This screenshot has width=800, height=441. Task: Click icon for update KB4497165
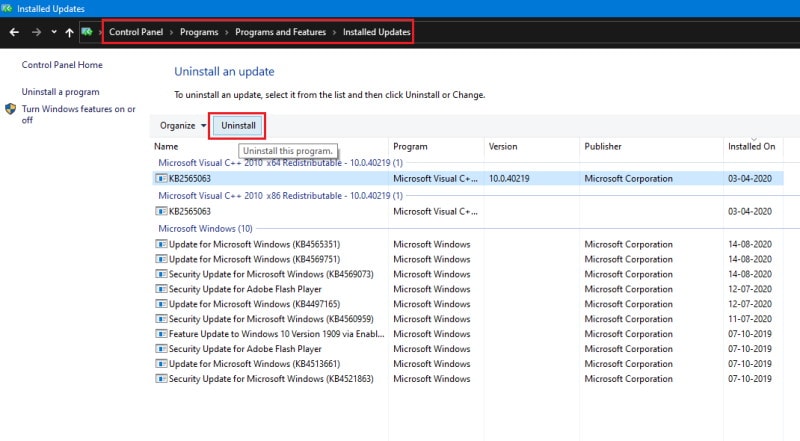pyautogui.click(x=161, y=304)
